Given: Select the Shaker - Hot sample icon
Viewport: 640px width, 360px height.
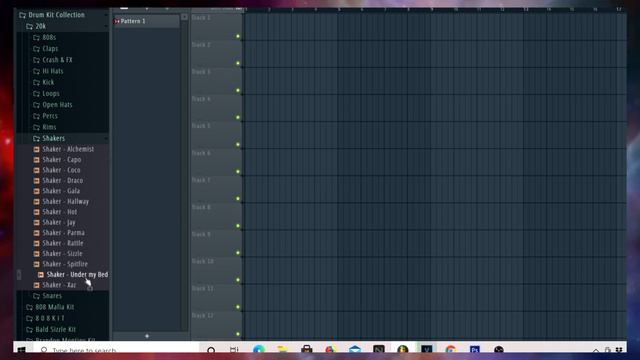Looking at the screenshot, I should [x=37, y=212].
